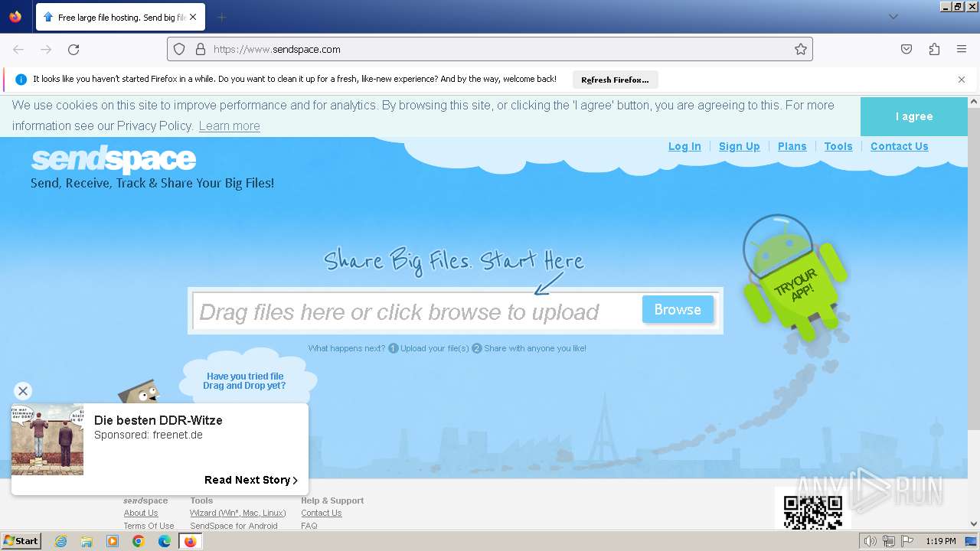Open the Log In link
Image resolution: width=980 pixels, height=551 pixels.
(684, 146)
